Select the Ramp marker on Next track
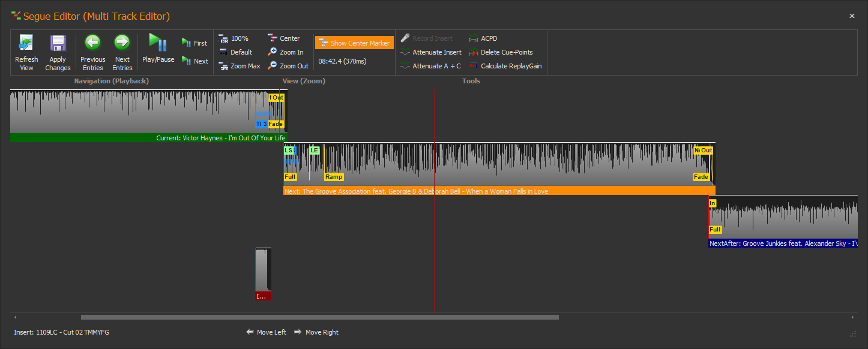Screen dimensions: 868x349 pyautogui.click(x=334, y=177)
